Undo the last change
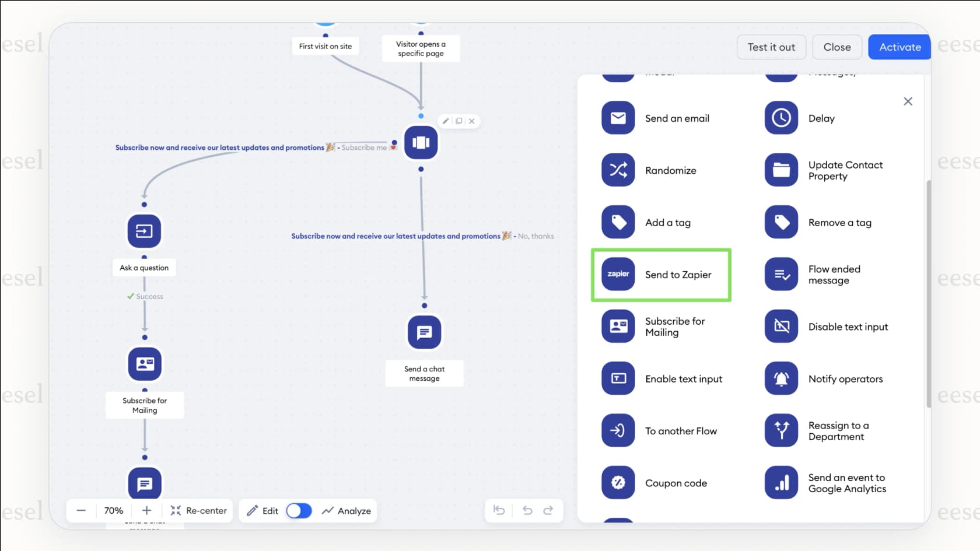The width and height of the screenshot is (980, 551). click(527, 511)
